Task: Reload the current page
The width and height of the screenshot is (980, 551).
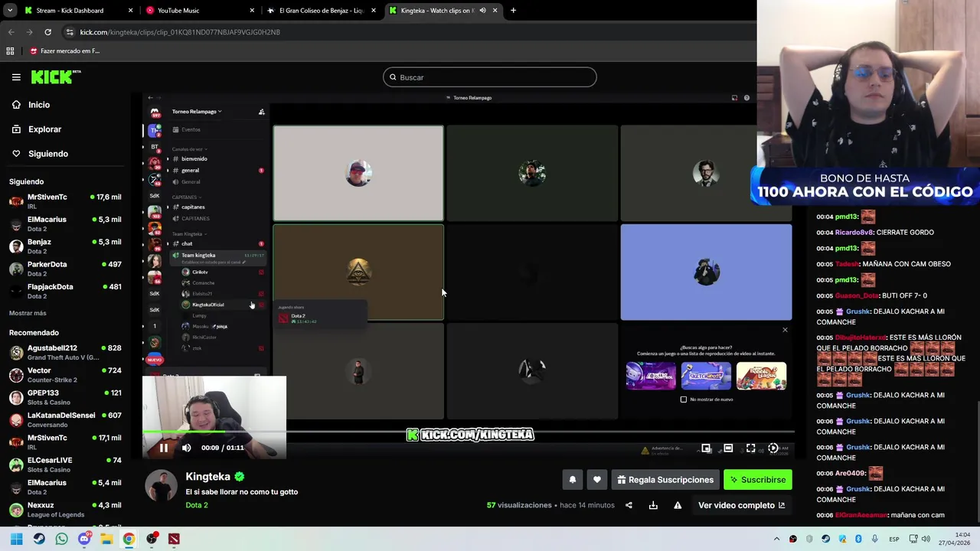Action: pyautogui.click(x=47, y=32)
